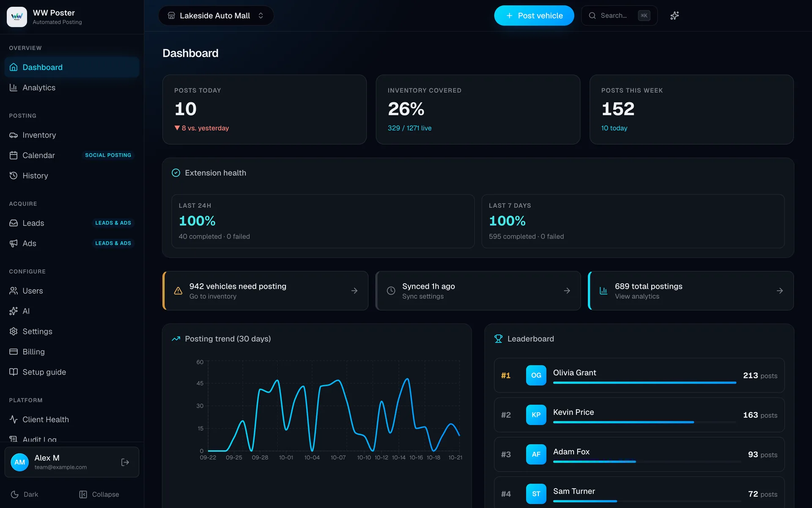Click Olivia Grant's posts progress bar

click(x=645, y=383)
